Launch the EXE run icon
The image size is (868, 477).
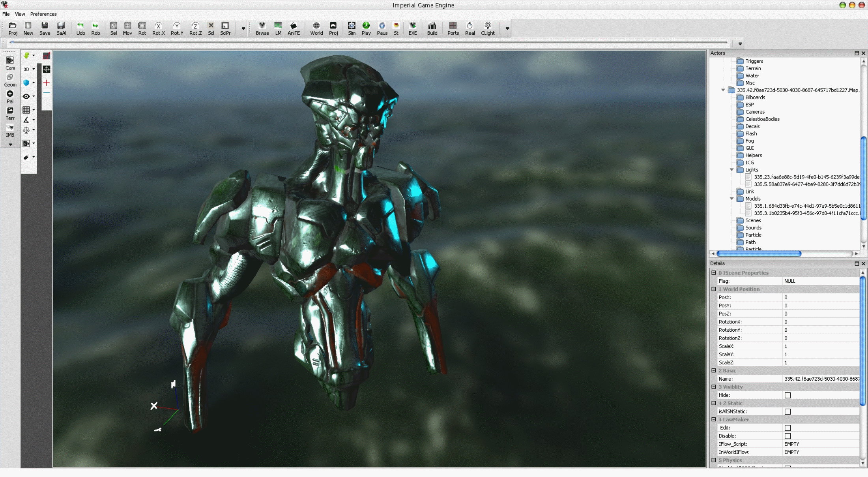click(x=413, y=28)
